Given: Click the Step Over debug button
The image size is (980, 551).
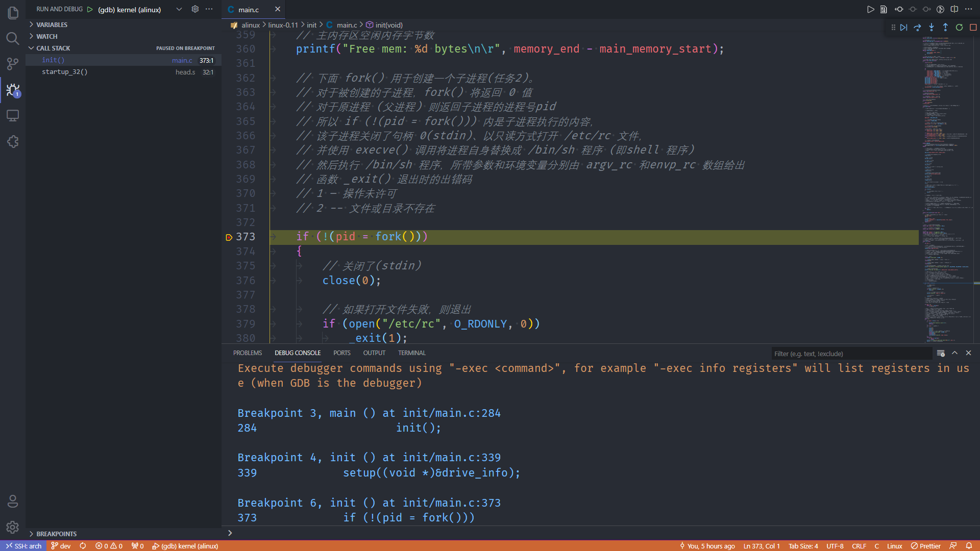Looking at the screenshot, I should point(917,28).
